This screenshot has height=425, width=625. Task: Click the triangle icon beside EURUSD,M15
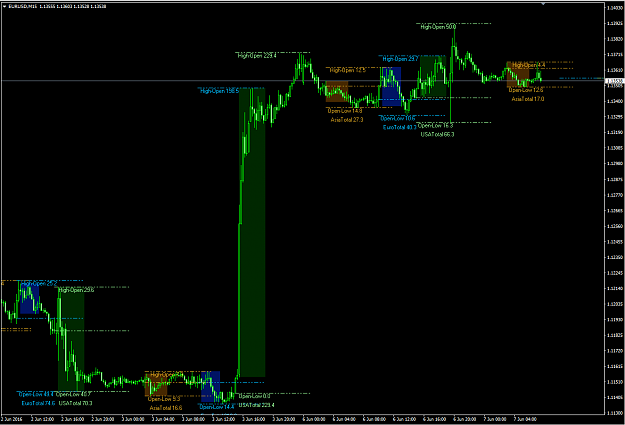coord(4,6)
